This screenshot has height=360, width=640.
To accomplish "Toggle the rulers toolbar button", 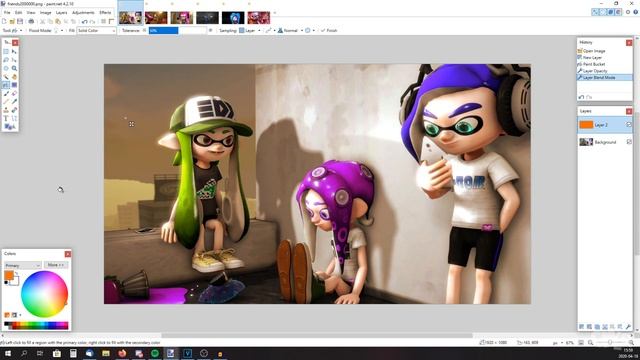I will (111, 21).
